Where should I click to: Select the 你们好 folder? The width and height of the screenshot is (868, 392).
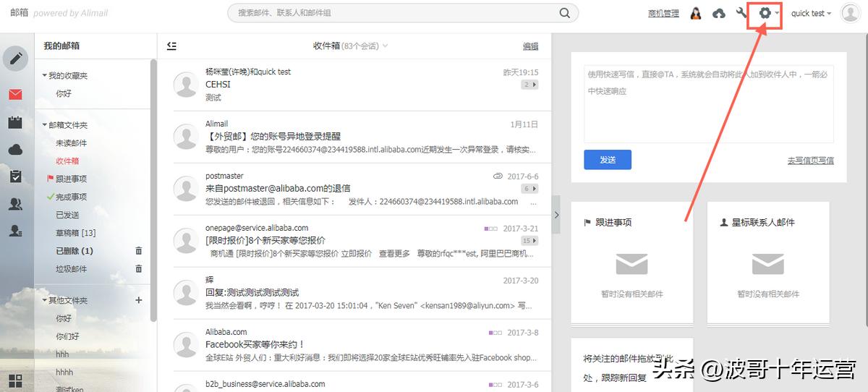point(68,336)
